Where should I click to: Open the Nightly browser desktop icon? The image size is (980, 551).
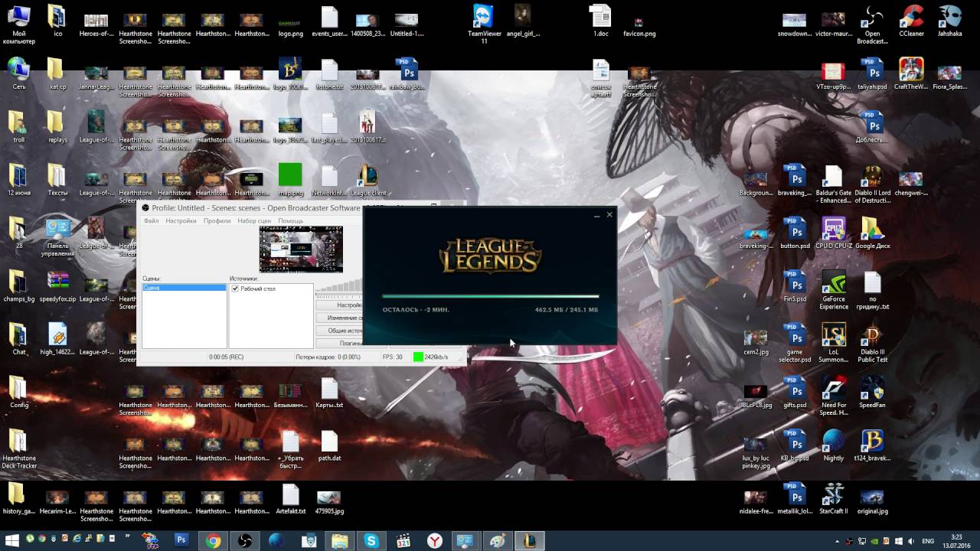[833, 445]
